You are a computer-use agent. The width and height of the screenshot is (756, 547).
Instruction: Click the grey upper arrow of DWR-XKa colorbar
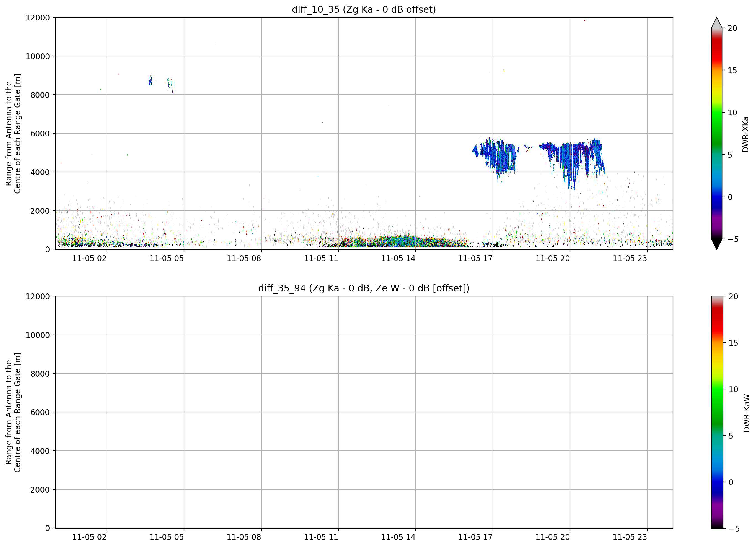[x=717, y=23]
